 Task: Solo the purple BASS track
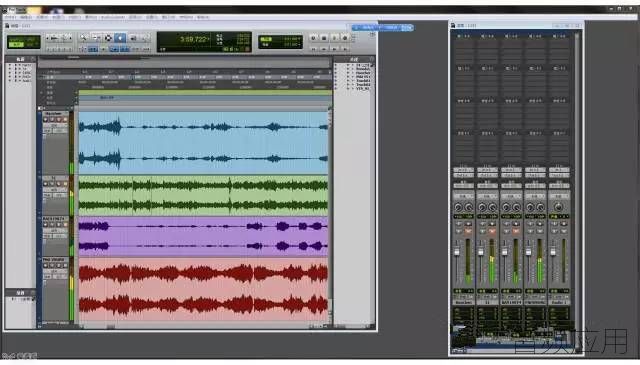(x=58, y=225)
